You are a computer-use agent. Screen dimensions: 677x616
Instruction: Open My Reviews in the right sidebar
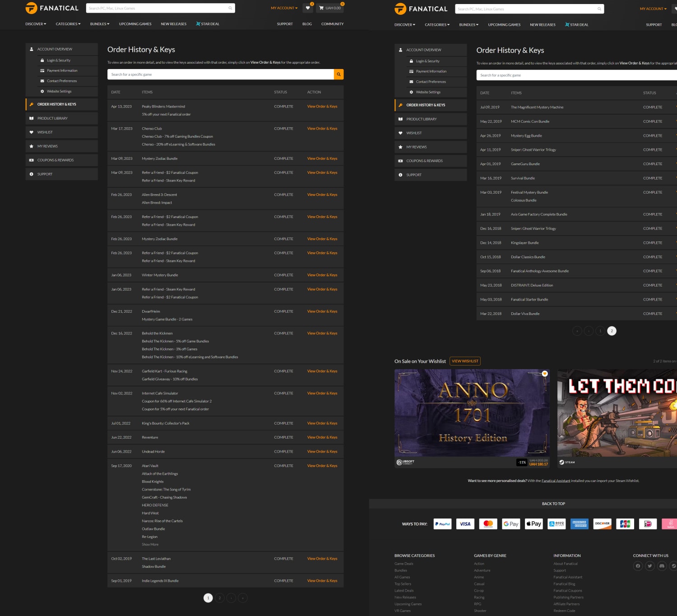tap(431, 147)
